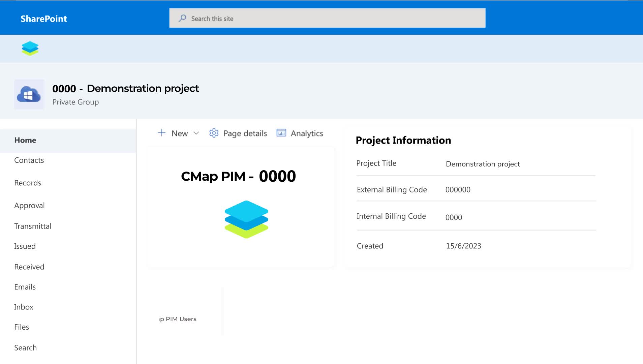
Task: Click the New button label
Action: tap(180, 133)
